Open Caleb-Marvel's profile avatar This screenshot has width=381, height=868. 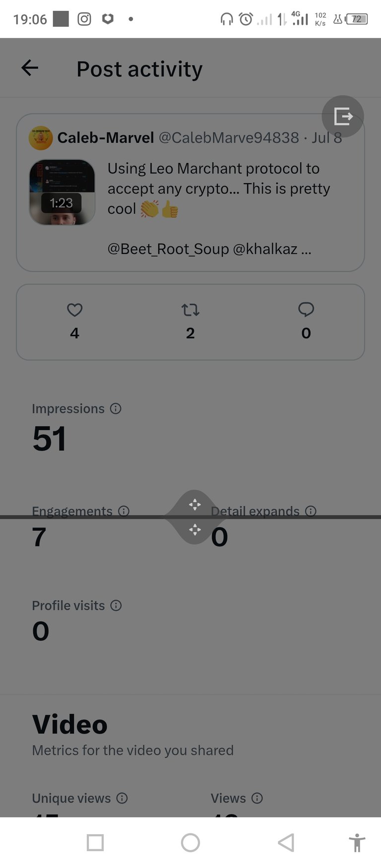pos(41,138)
